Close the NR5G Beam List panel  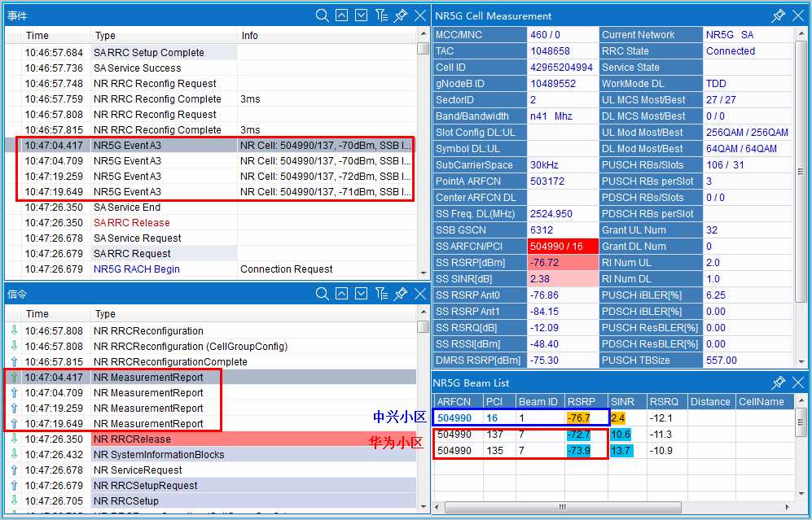(798, 382)
